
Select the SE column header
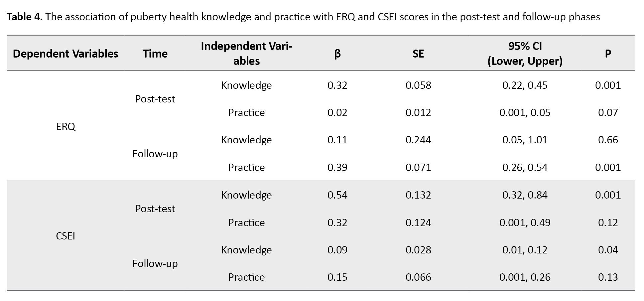tap(418, 54)
